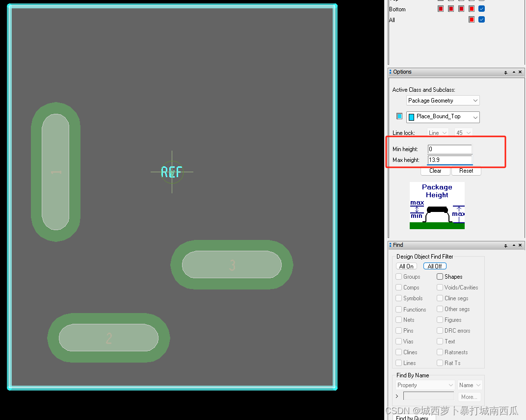
Task: Enable the Vias find filter
Action: [x=398, y=341]
